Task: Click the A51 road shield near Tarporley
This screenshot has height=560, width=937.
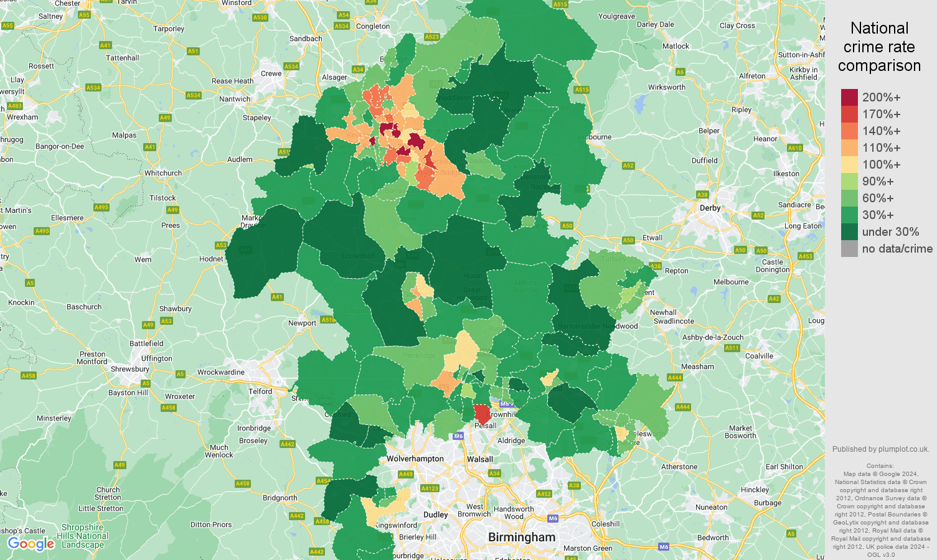Action: coord(193,52)
